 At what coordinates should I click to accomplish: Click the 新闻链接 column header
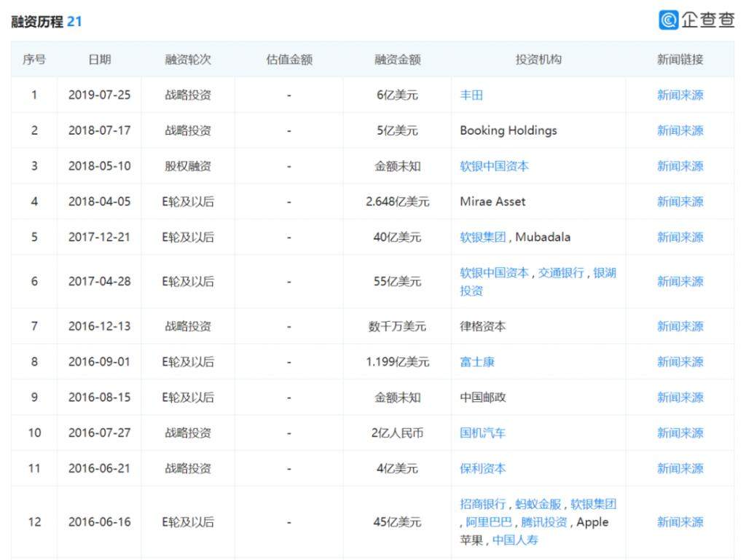[x=680, y=60]
